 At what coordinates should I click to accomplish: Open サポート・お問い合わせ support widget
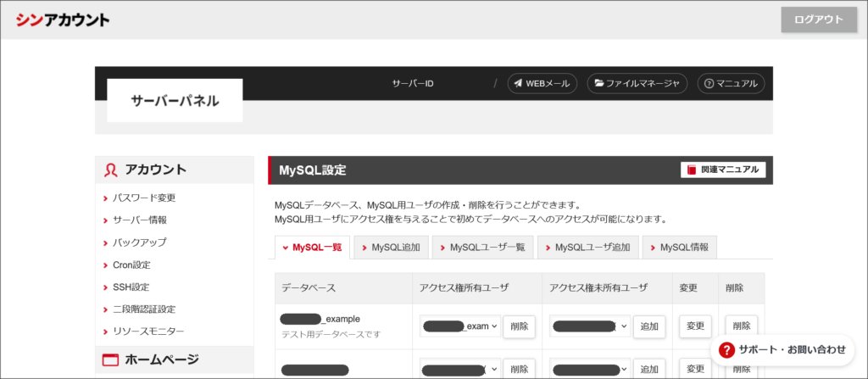tap(782, 349)
